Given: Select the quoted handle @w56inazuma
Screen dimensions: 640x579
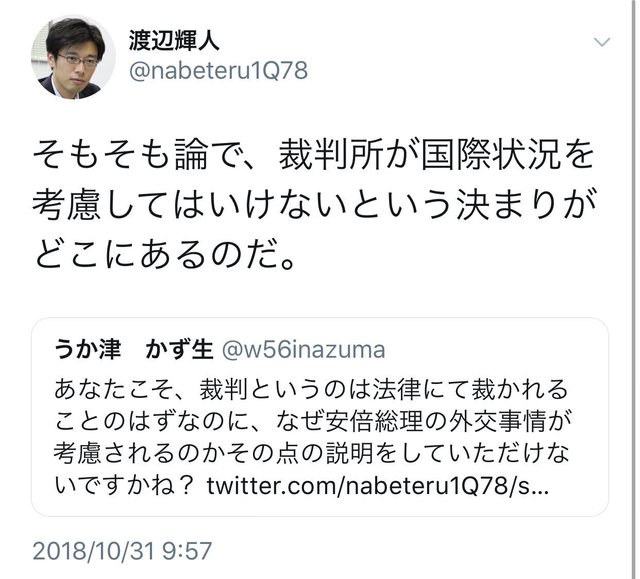Looking at the screenshot, I should tap(303, 350).
